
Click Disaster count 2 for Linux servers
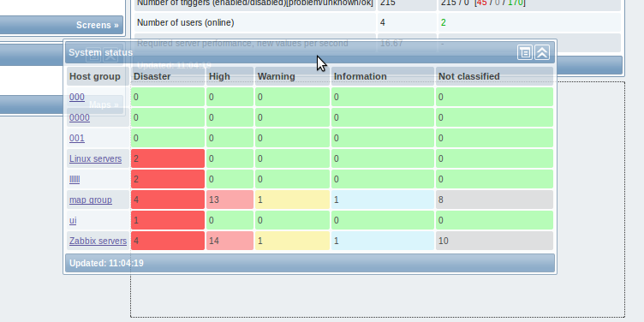[168, 158]
